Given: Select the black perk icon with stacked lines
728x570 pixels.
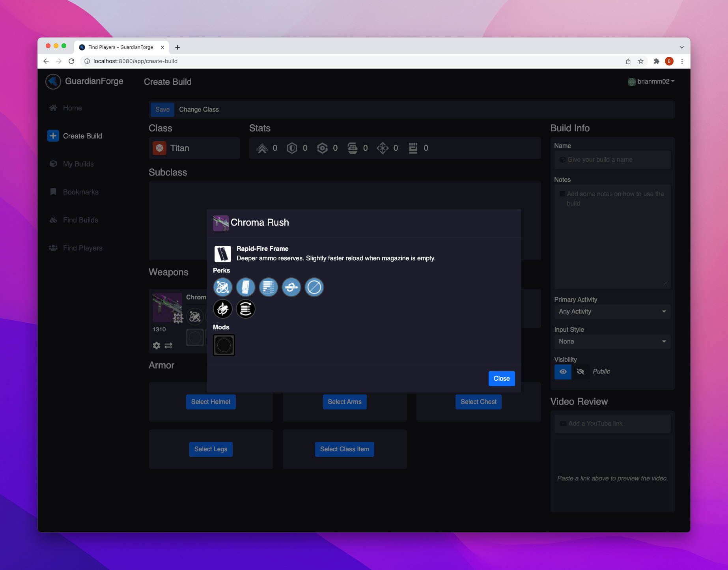Looking at the screenshot, I should [246, 309].
